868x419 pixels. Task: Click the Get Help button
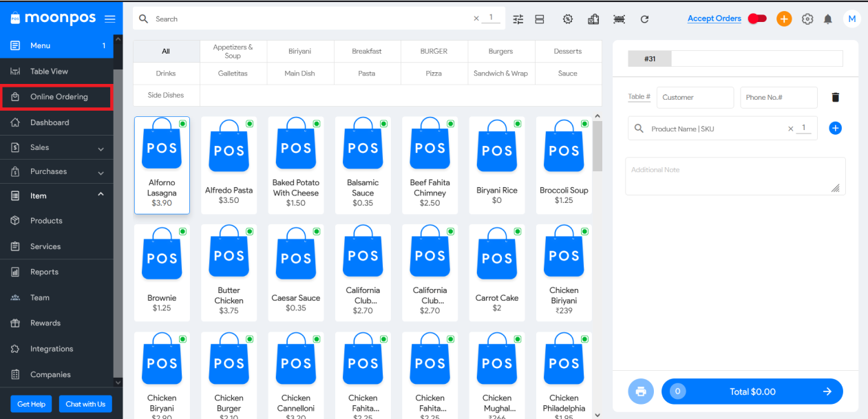32,404
